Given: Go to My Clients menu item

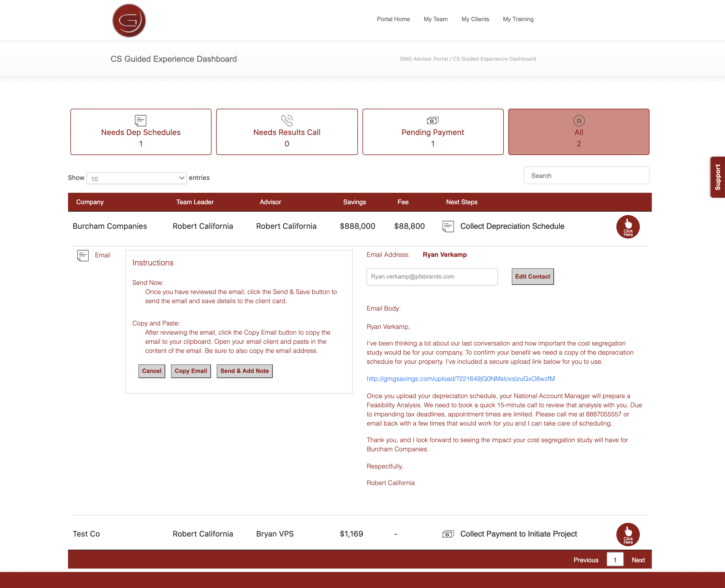Looking at the screenshot, I should tap(475, 19).
